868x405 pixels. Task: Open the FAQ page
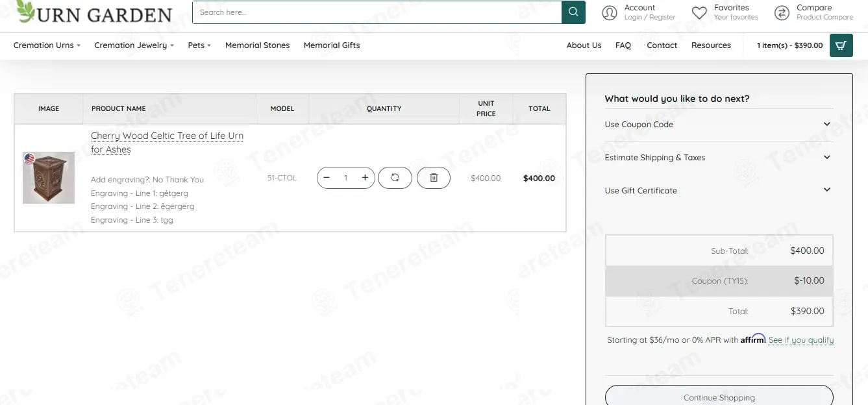pyautogui.click(x=623, y=45)
